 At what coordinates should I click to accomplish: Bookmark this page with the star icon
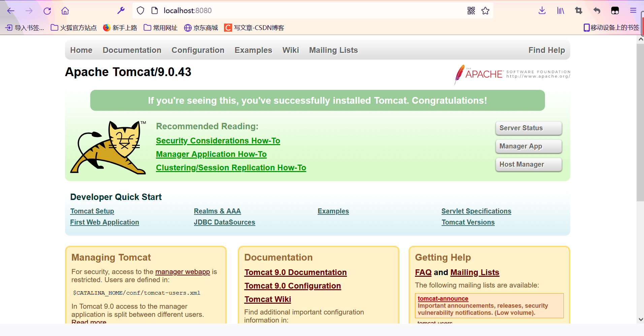tap(485, 11)
